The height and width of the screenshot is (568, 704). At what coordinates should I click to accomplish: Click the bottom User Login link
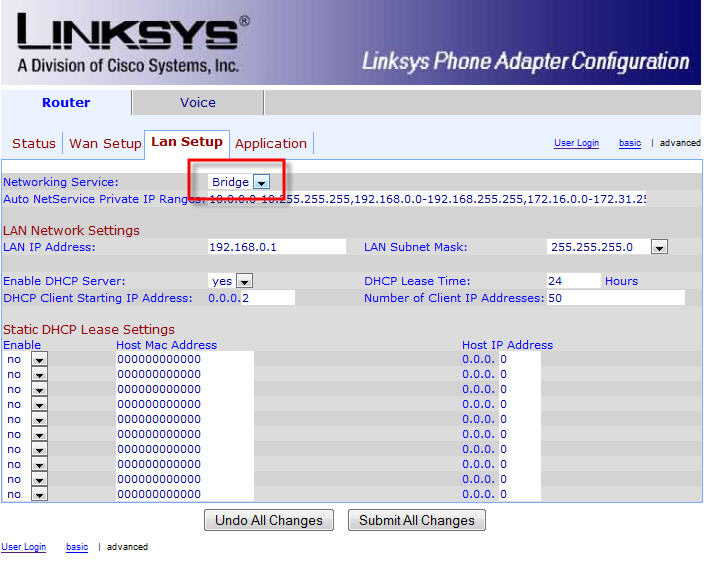23,547
